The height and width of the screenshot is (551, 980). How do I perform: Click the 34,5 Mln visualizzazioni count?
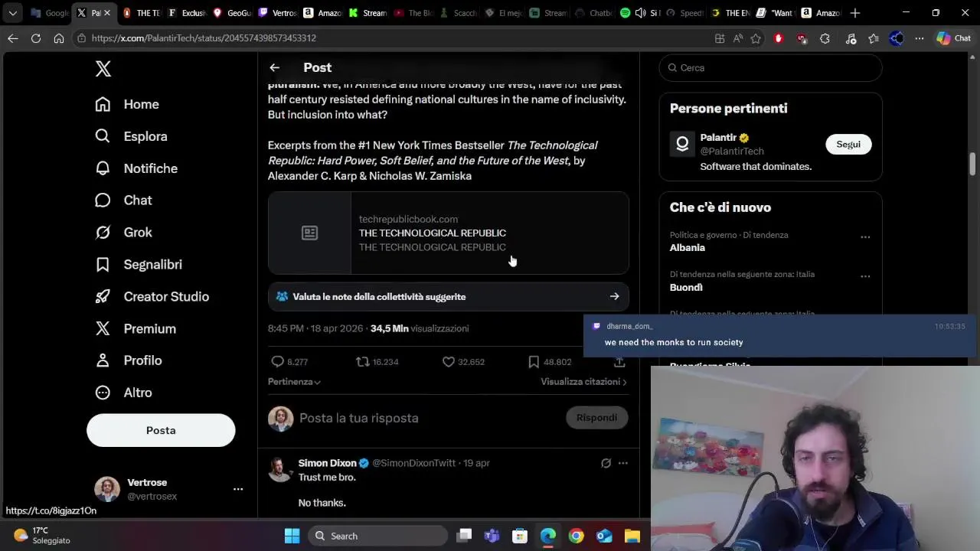point(420,328)
